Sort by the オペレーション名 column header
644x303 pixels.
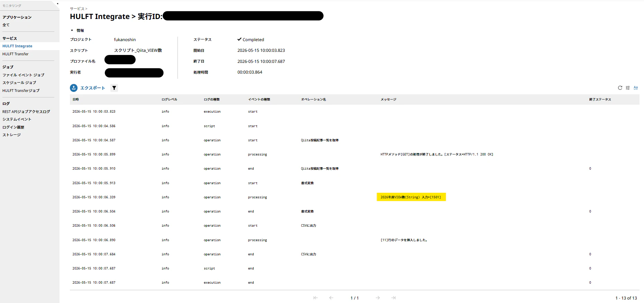coord(314,100)
